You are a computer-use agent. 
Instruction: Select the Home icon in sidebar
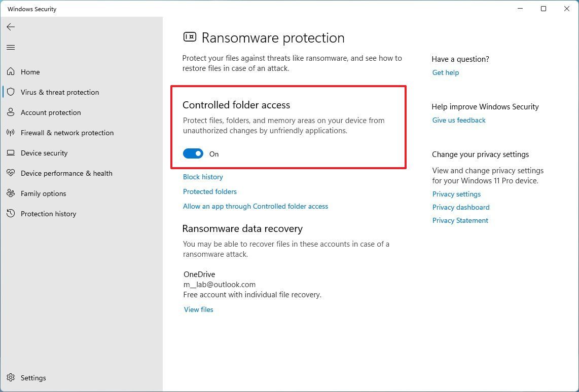pos(11,72)
